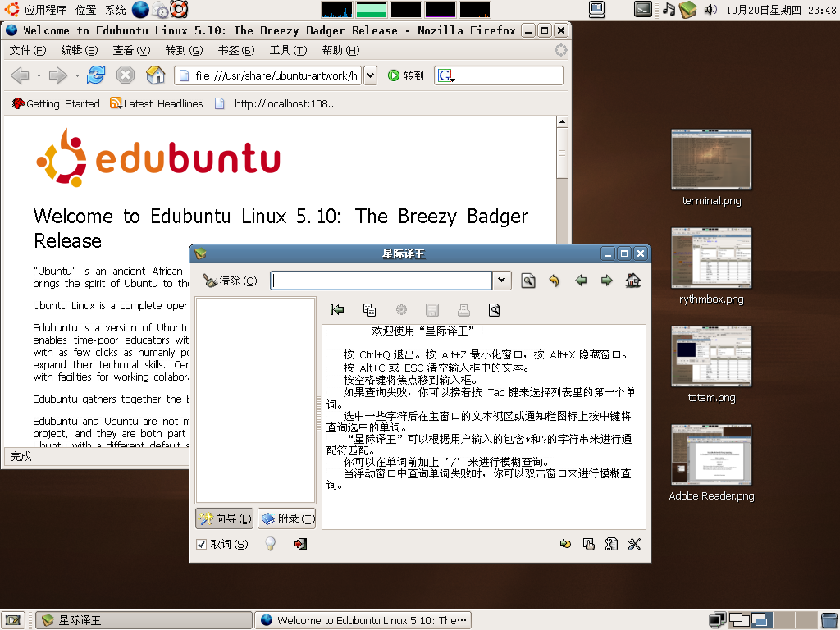Image resolution: width=840 pixels, height=630 pixels.
Task: Click the 星际译王 taskbar button
Action: click(144, 620)
